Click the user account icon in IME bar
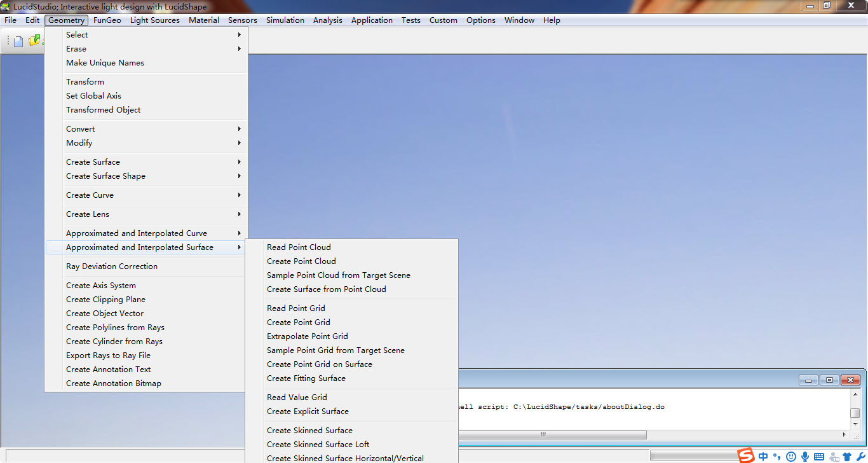The image size is (868, 463). pos(834,457)
